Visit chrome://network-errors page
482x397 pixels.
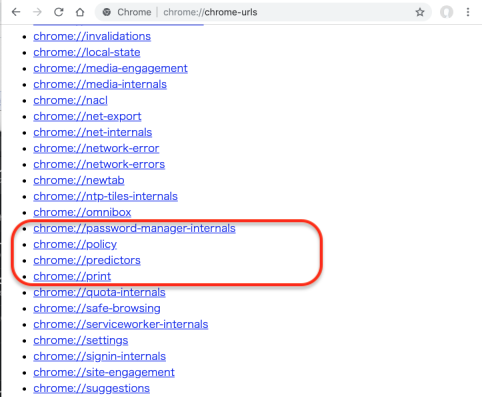pos(99,164)
